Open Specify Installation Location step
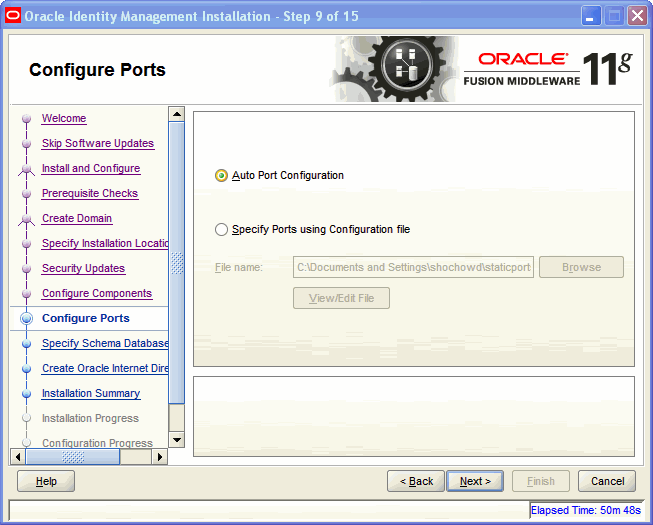Viewport: 653px width, 525px height. (105, 243)
